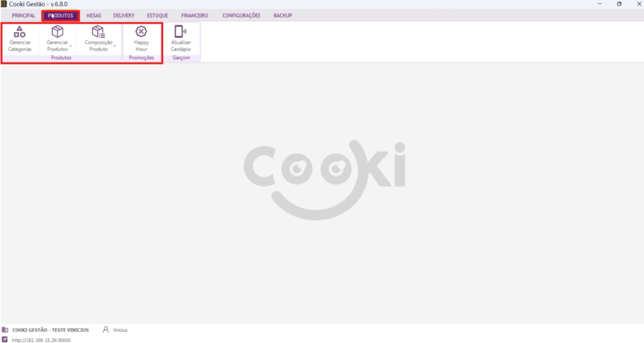The height and width of the screenshot is (343, 644).
Task: Click the Atualizar Cardápio phone icon
Action: coord(180,31)
